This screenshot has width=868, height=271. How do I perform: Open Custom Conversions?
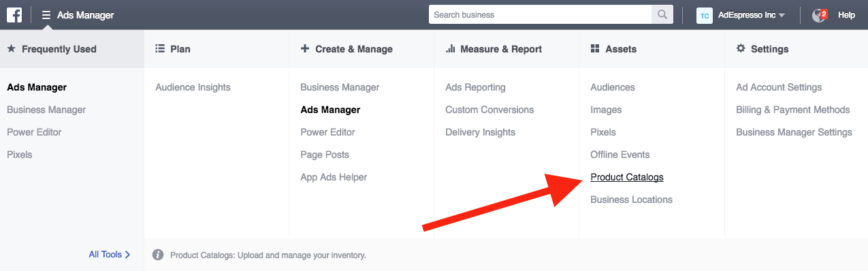pyautogui.click(x=489, y=110)
